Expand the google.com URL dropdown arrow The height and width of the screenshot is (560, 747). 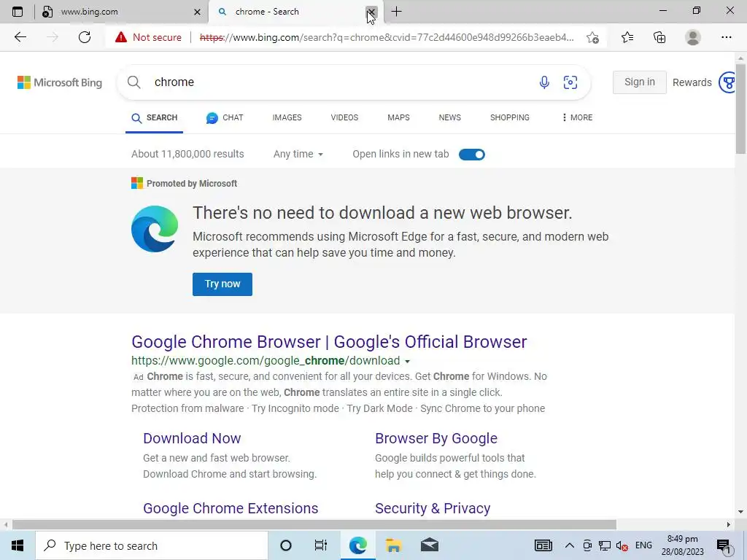pos(407,362)
